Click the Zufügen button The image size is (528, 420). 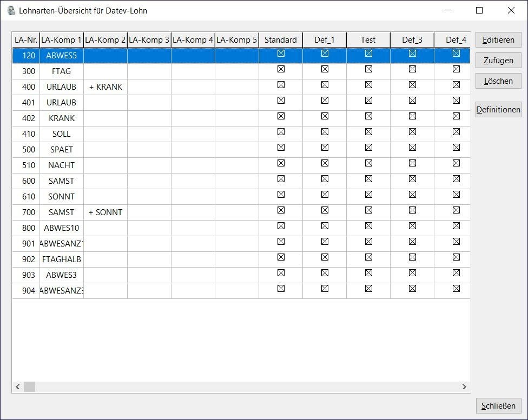click(x=498, y=61)
